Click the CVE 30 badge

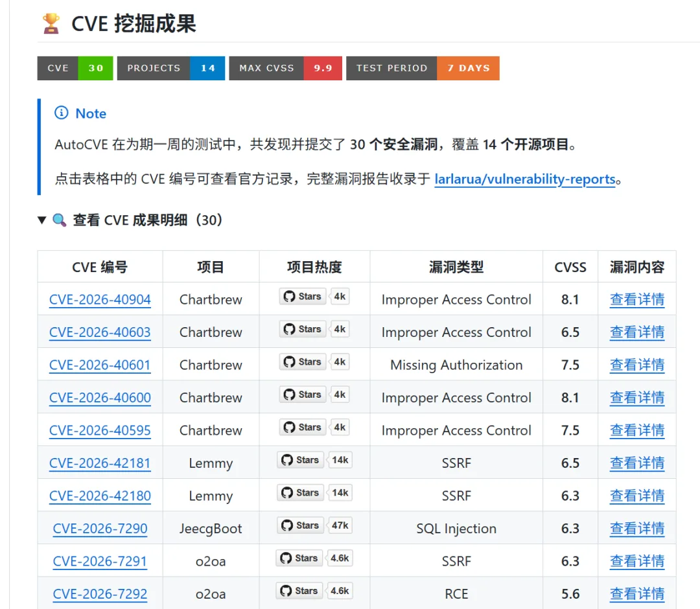75,68
